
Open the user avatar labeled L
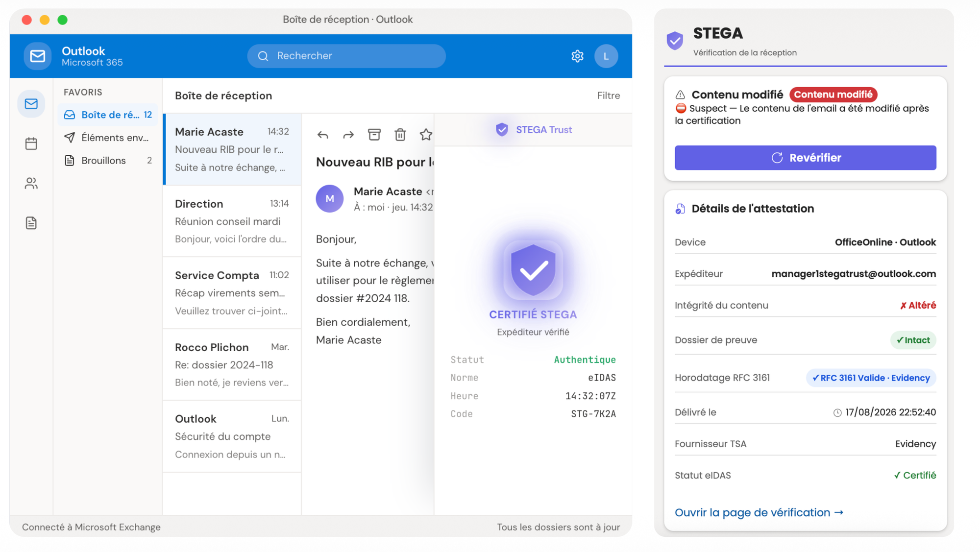(606, 56)
